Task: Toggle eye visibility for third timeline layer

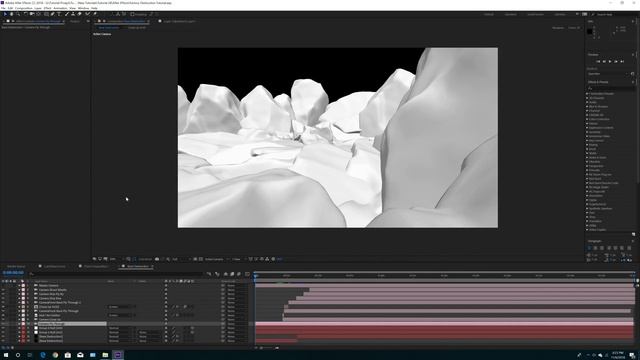Action: [x=3, y=294]
